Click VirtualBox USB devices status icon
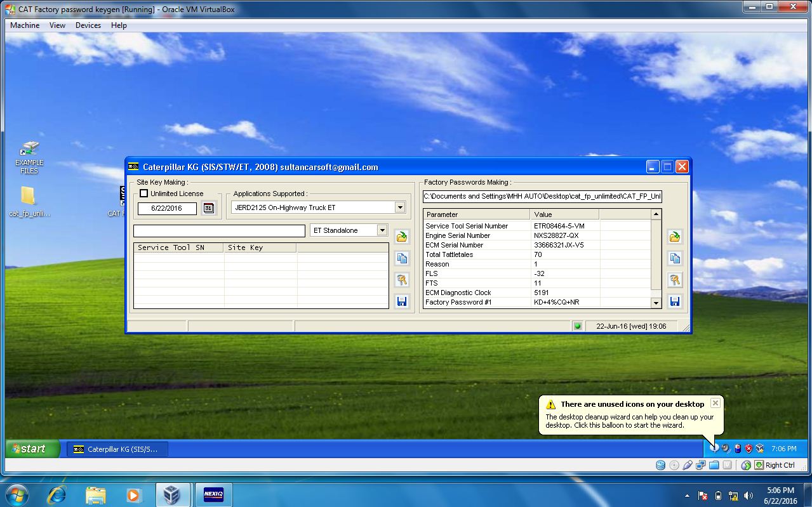The image size is (812, 507). (x=688, y=465)
